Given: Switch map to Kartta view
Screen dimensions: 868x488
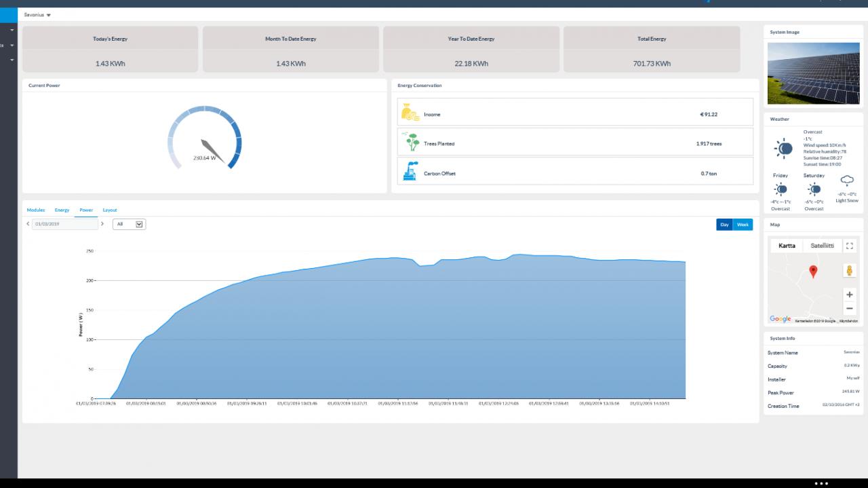Looking at the screenshot, I should tap(787, 246).
